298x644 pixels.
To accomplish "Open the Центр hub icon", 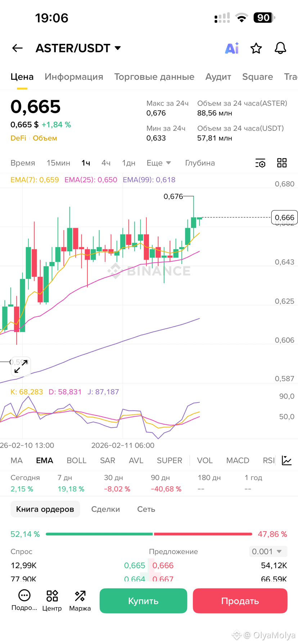I will pyautogui.click(x=52, y=601).
